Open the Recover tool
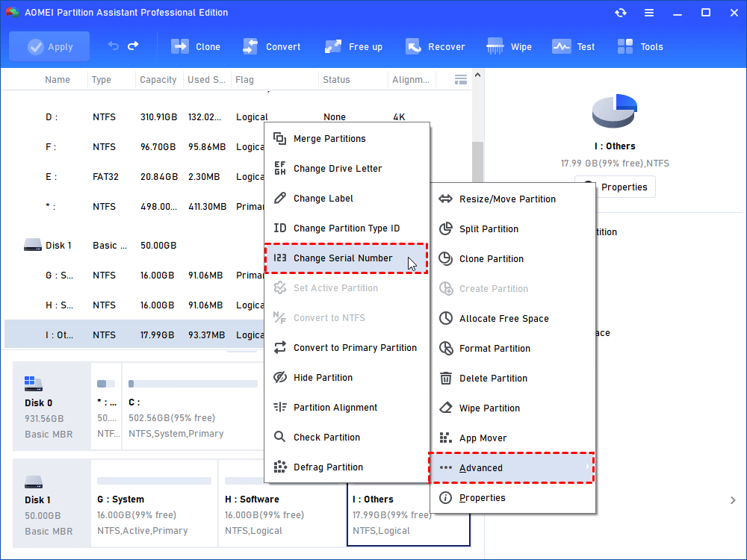 (x=436, y=46)
